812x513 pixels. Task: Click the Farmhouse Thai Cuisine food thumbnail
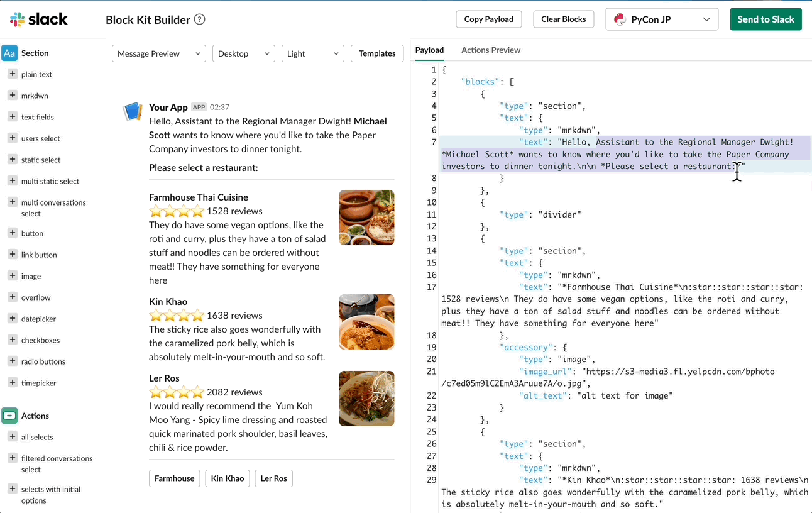coord(366,218)
